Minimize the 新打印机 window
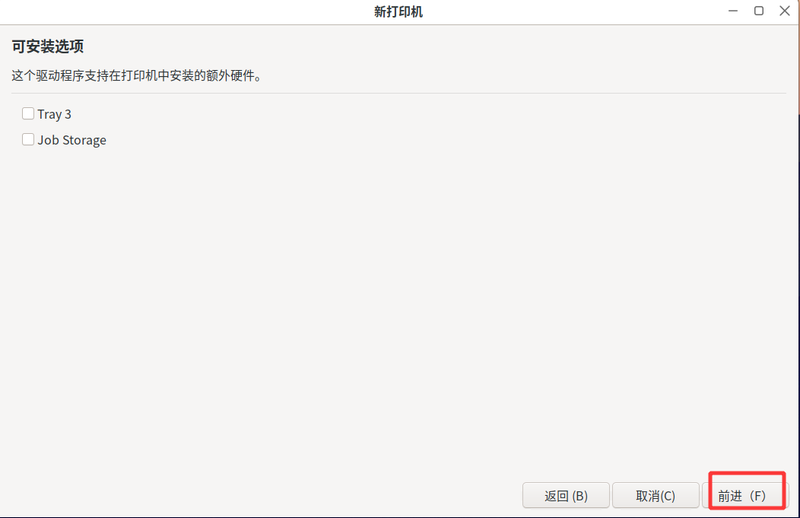Screen dimensions: 800x518 (x=734, y=11)
